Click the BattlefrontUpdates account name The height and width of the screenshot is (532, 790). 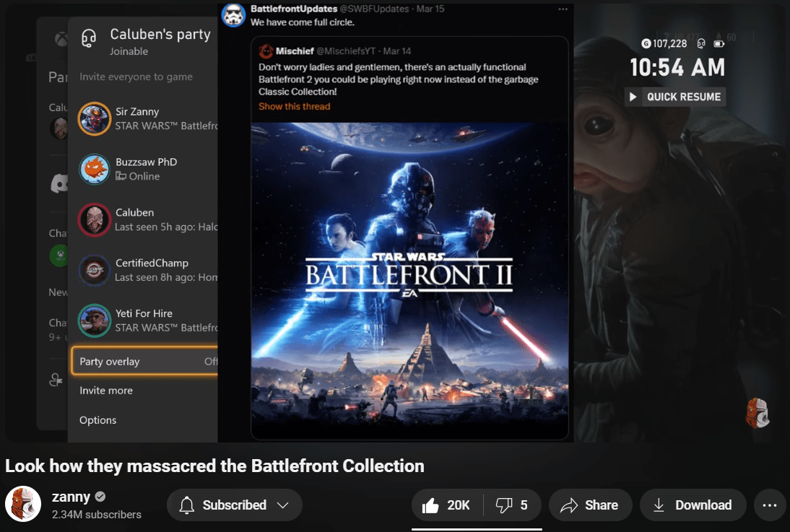point(294,9)
